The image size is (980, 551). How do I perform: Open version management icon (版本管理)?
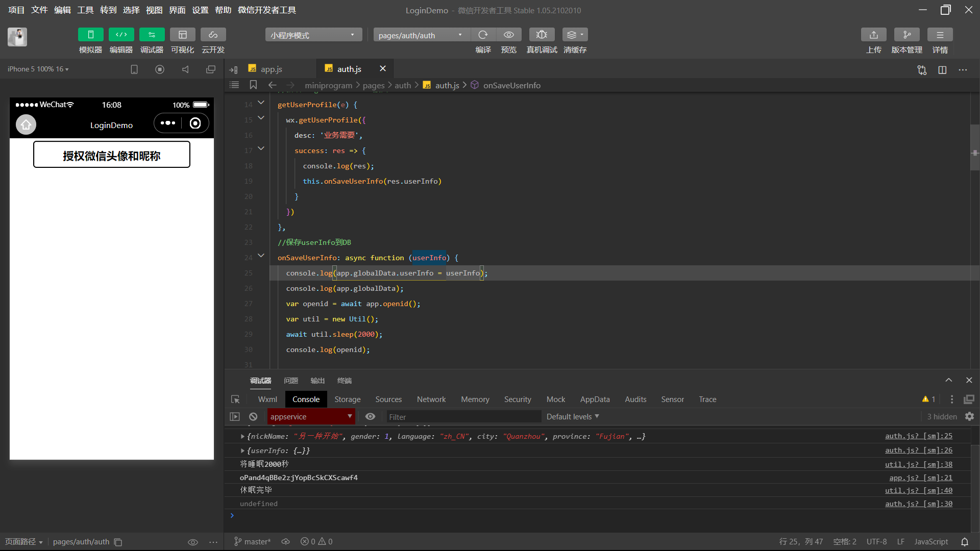(906, 35)
